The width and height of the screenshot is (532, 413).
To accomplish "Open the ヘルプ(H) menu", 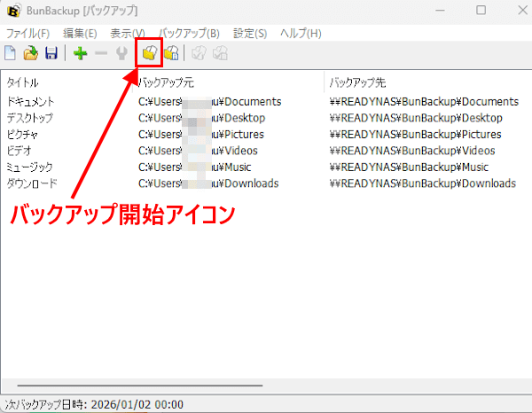I will (301, 33).
